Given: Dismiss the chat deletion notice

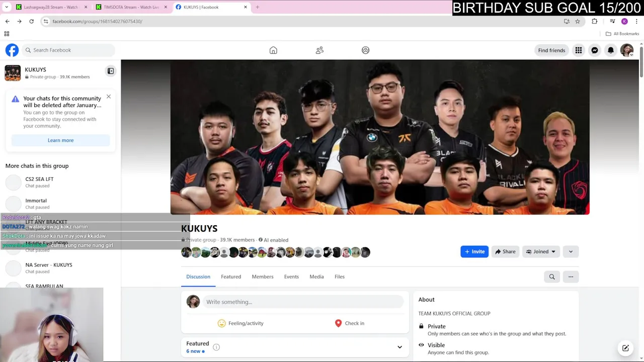Looking at the screenshot, I should point(108,97).
